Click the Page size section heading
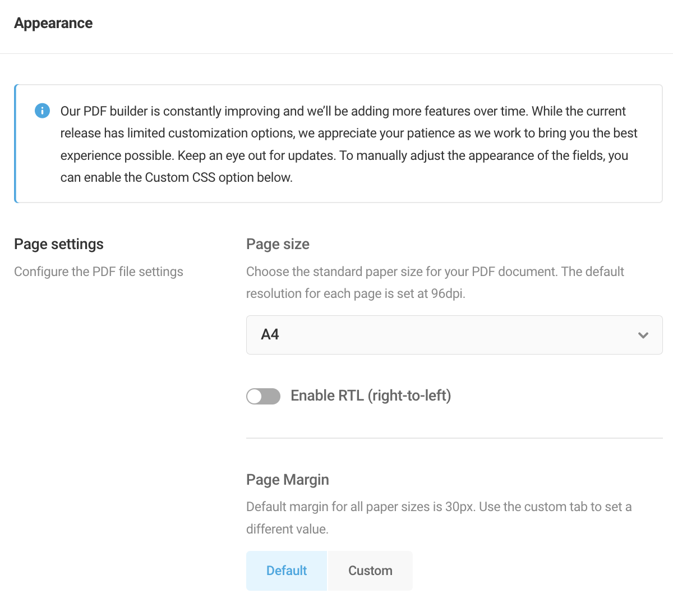Viewport: 673px width, 616px height. pyautogui.click(x=278, y=244)
